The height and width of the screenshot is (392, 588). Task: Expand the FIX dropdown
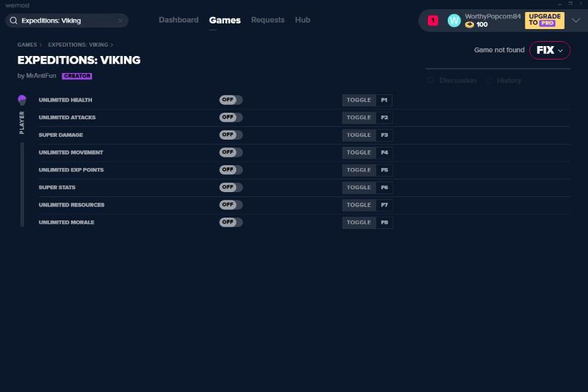tap(550, 50)
